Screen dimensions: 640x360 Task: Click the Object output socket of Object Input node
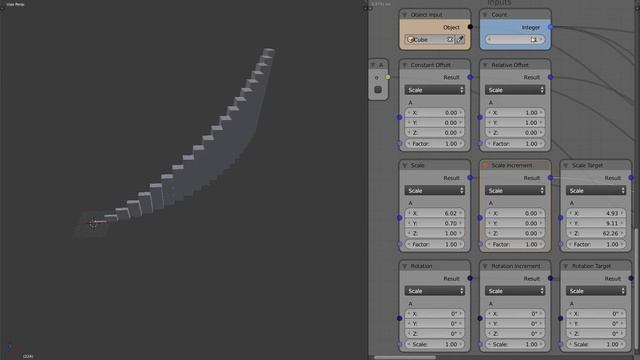tap(470, 27)
